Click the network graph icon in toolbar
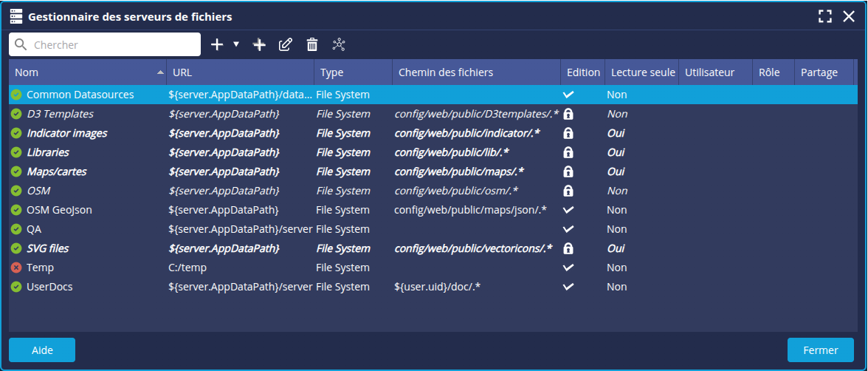Screen dimensions: 868x371 point(338,44)
